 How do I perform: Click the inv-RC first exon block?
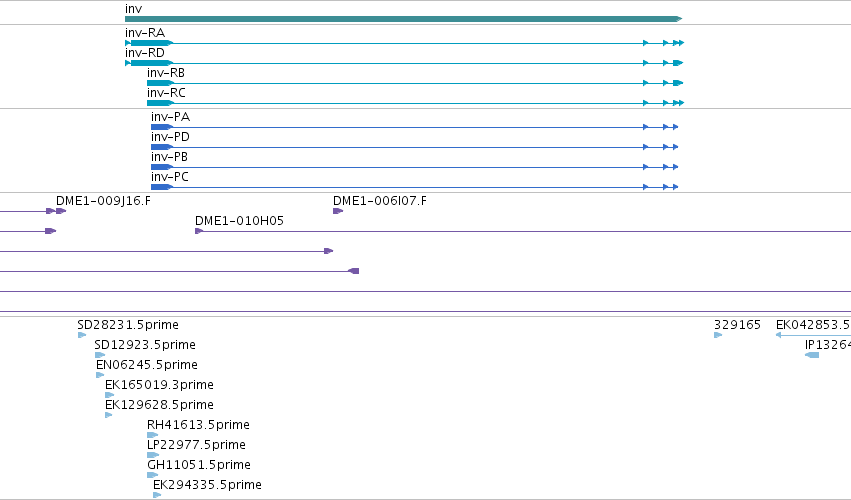(x=160, y=103)
